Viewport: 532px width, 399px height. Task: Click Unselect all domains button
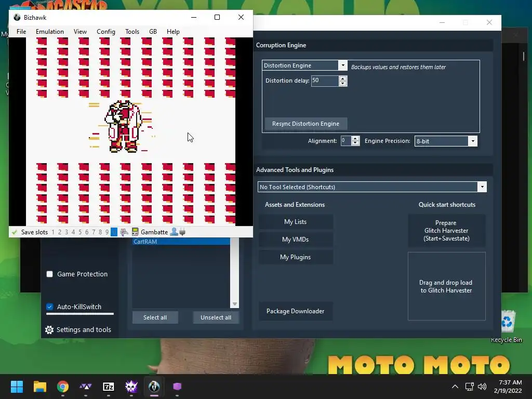click(216, 317)
